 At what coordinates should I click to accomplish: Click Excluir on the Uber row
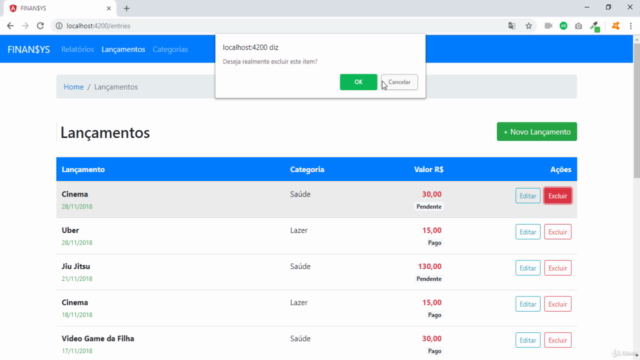click(558, 232)
